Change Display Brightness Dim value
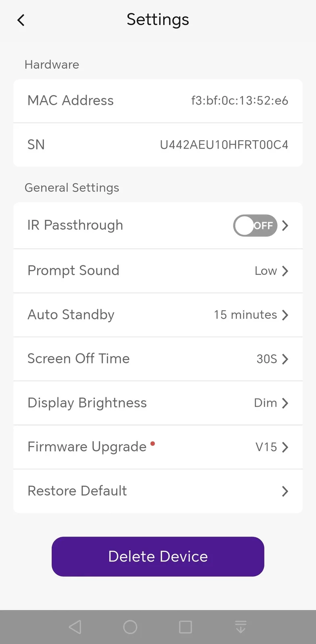316x644 pixels. (x=266, y=403)
